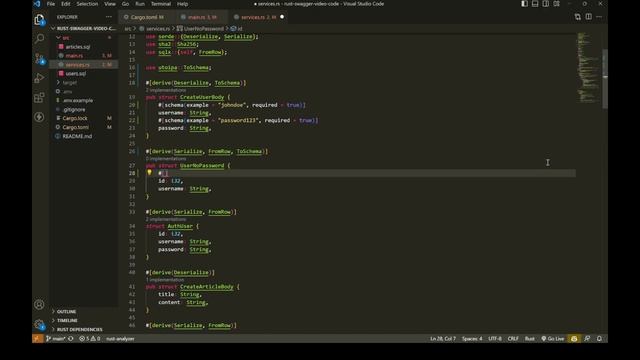The width and height of the screenshot is (640, 360).
Task: Open the Edit menu
Action: coord(66,4)
